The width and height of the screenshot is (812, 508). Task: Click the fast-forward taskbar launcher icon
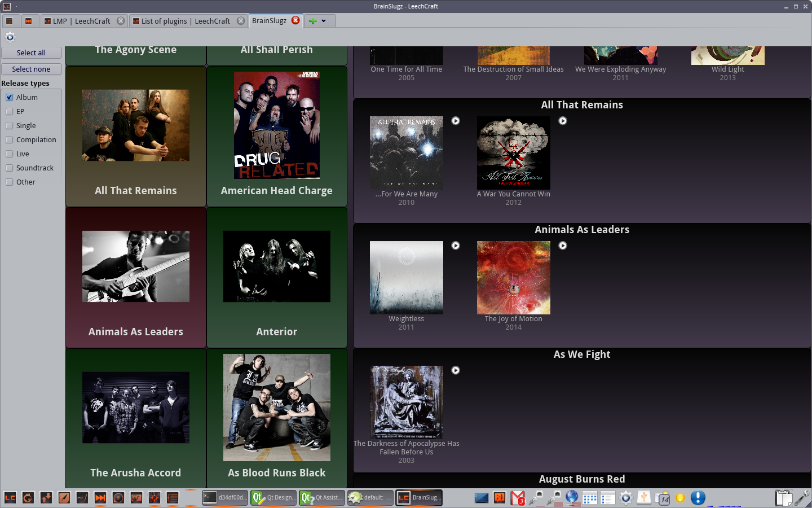[x=100, y=498]
